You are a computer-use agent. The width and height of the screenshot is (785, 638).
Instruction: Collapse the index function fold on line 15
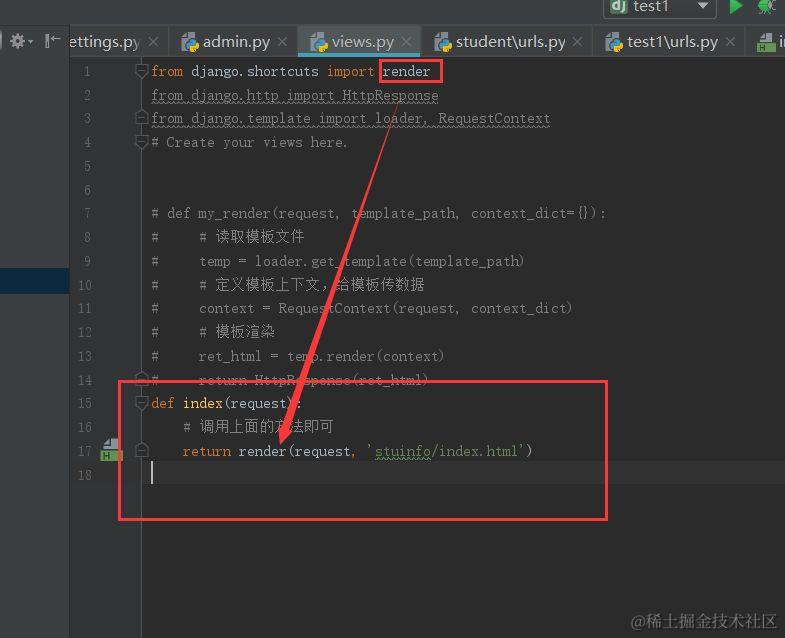[141, 403]
